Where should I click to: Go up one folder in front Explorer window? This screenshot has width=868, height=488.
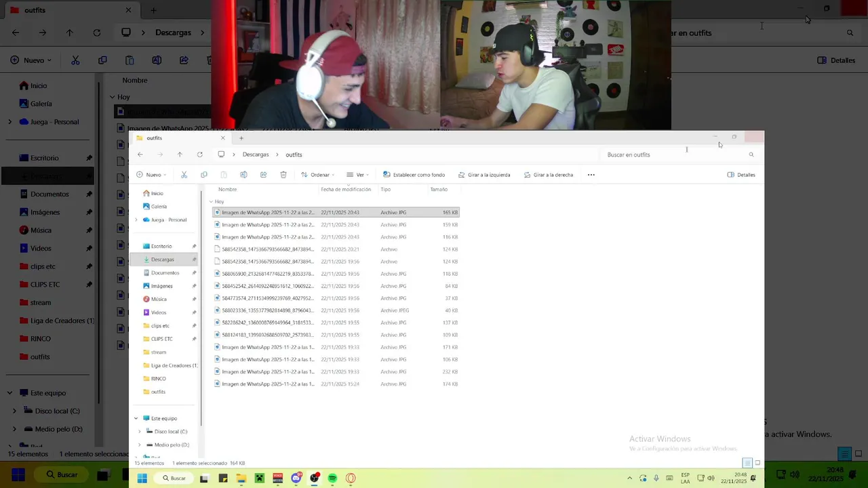(180, 155)
